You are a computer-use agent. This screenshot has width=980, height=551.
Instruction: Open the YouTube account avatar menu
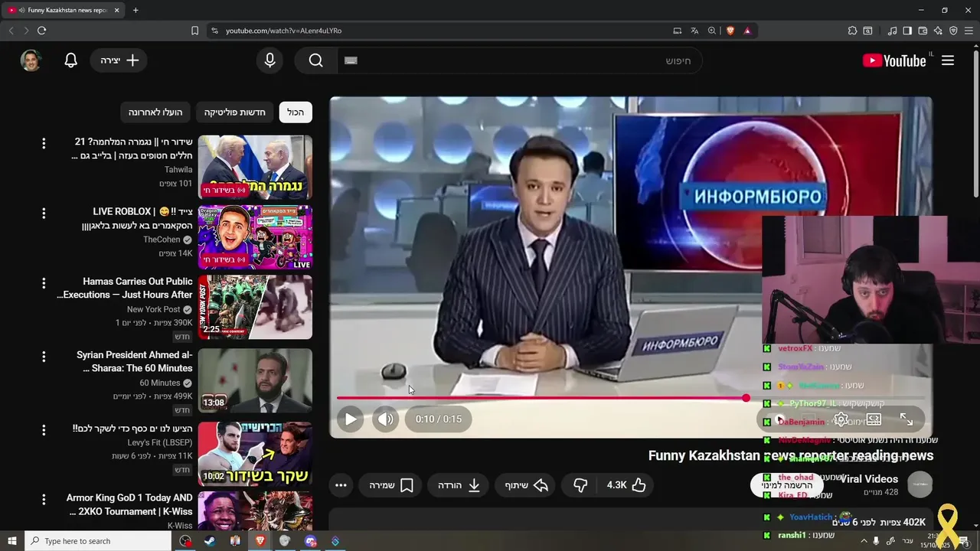pyautogui.click(x=31, y=60)
